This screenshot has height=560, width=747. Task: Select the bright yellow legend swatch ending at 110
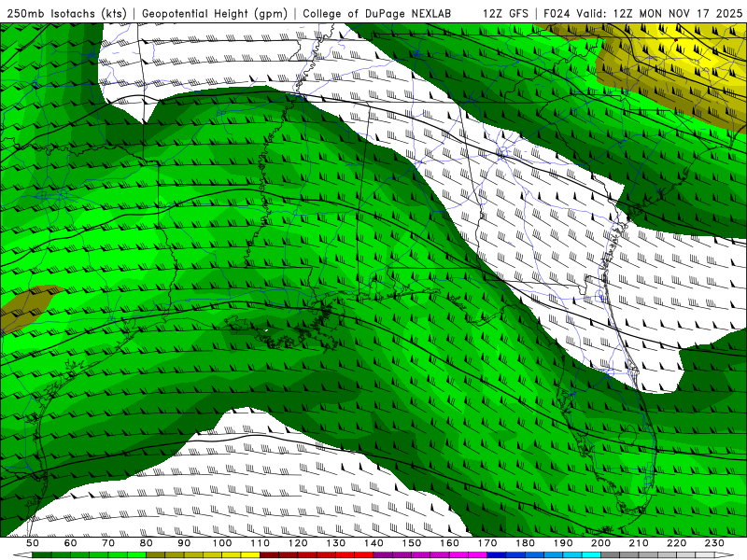point(250,554)
